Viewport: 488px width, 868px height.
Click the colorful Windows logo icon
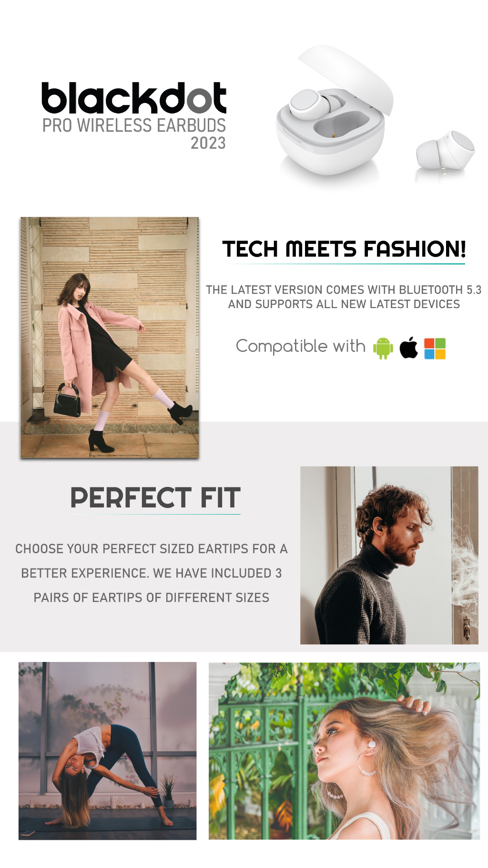[435, 349]
